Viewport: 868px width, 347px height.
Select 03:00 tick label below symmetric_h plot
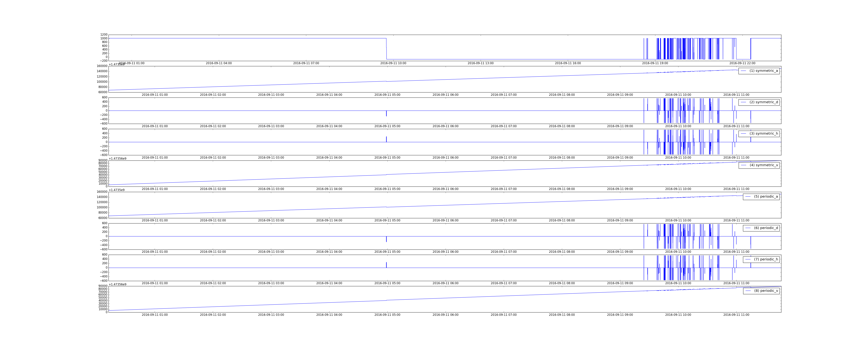(x=271, y=158)
